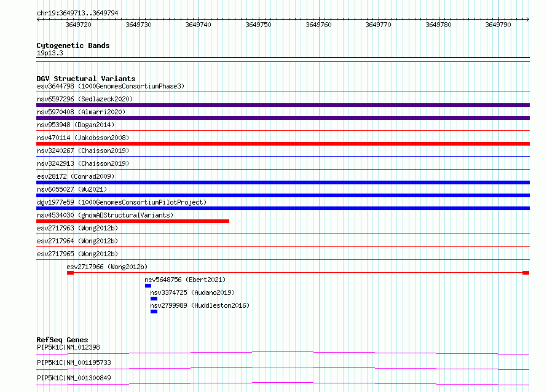The image size is (547, 392).
Task: Click the blue bar of dgv1977e59
Action: (283, 208)
